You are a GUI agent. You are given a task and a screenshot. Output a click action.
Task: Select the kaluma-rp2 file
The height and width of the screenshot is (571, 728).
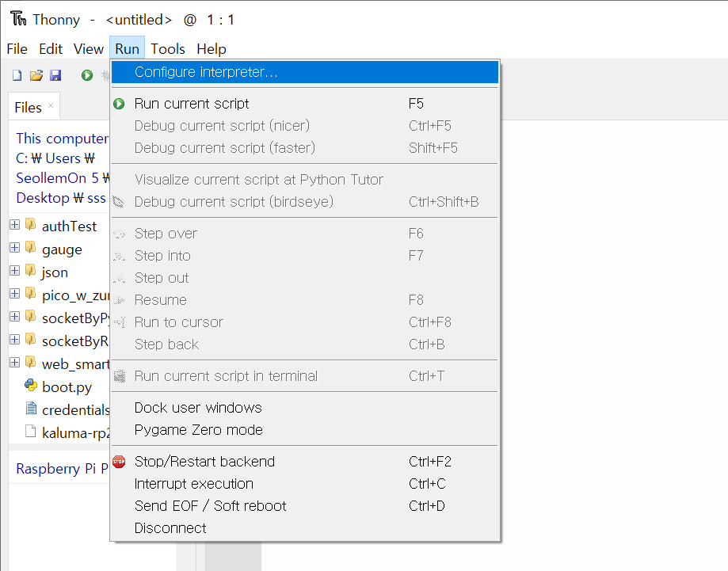76,432
